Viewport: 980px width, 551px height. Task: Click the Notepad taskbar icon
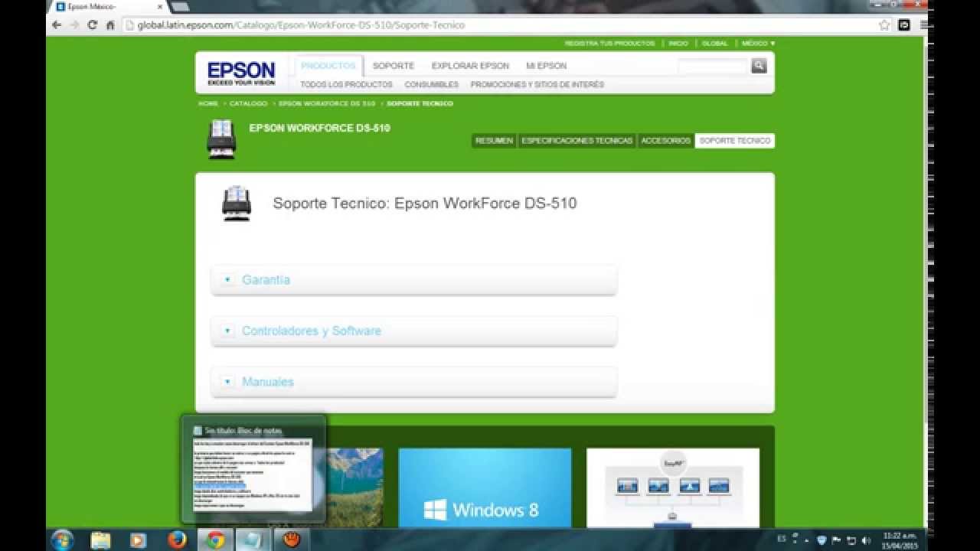point(253,540)
